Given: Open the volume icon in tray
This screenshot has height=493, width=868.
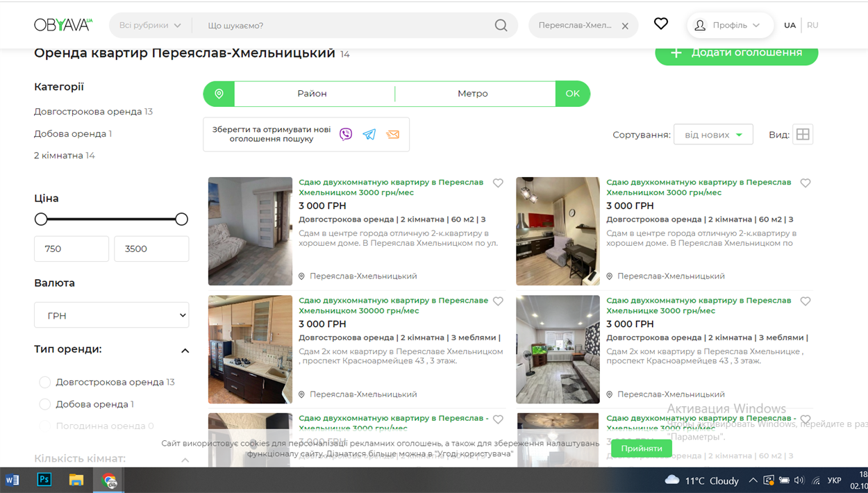Looking at the screenshot, I should click(x=799, y=481).
